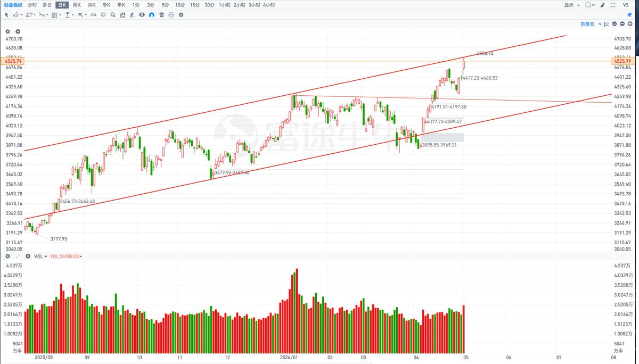
Task: Select the shape drawing tool
Action: 28,15
